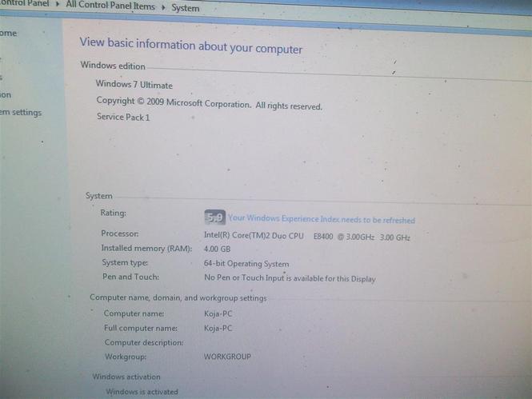Screen dimensions: 532x399
Task: Click the 'Service Pack 1' text
Action: tap(123, 117)
